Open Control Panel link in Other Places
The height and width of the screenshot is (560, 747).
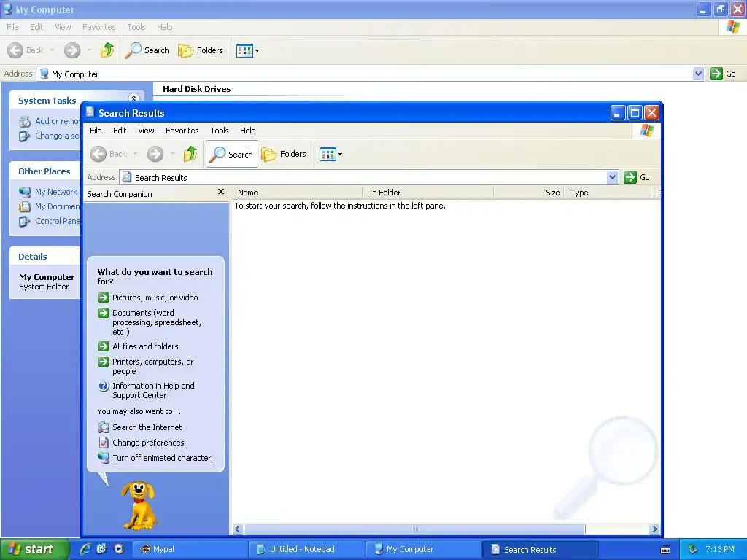[x=50, y=221]
